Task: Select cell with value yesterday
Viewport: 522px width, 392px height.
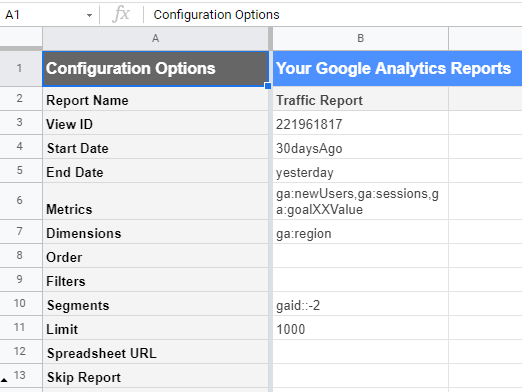Action: point(360,171)
